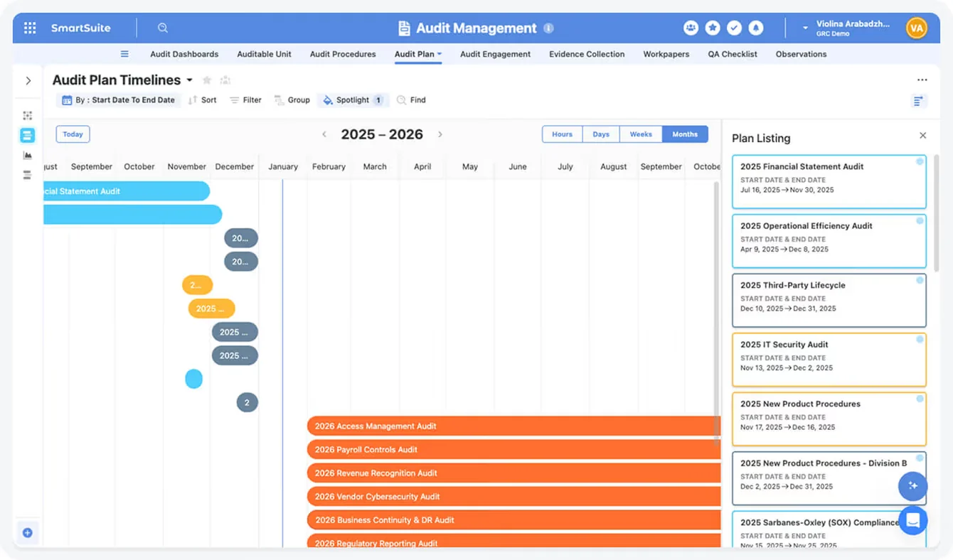Viewport: 953px width, 560px height.
Task: Go to the QA Checklist tab
Action: [x=733, y=54]
